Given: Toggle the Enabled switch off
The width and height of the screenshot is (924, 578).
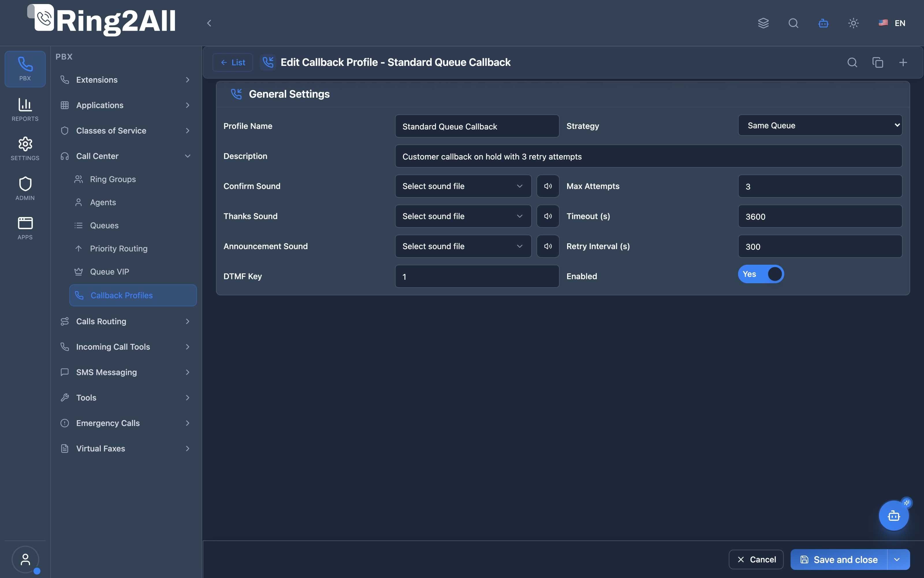Looking at the screenshot, I should click(761, 274).
